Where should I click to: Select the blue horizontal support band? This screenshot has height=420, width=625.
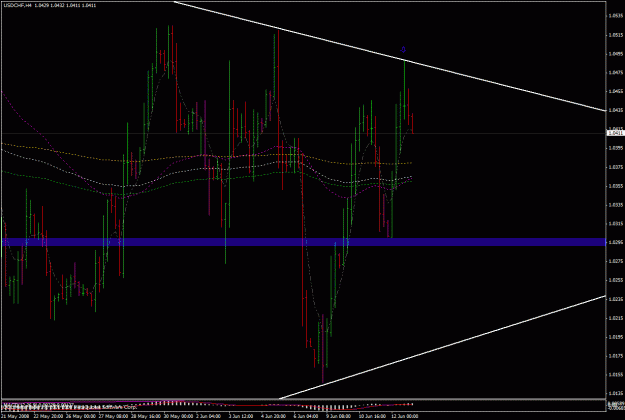(x=303, y=242)
